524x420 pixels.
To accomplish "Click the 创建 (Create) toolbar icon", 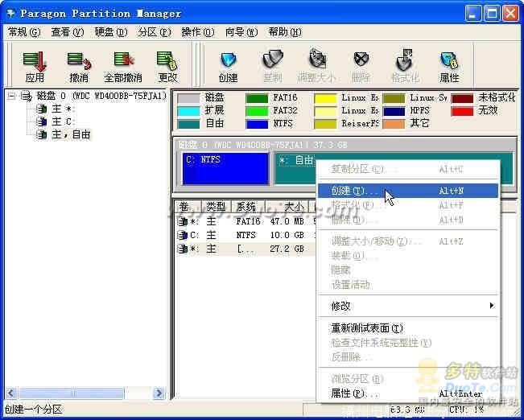I will (229, 60).
